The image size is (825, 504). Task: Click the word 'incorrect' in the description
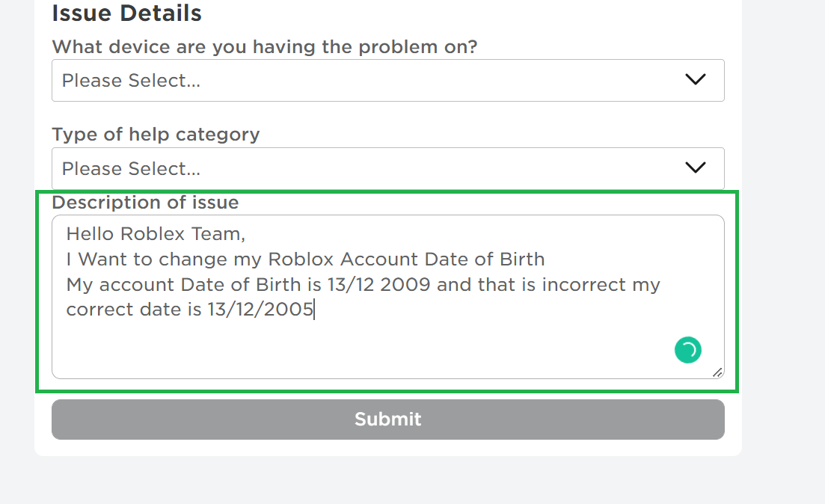coord(584,285)
